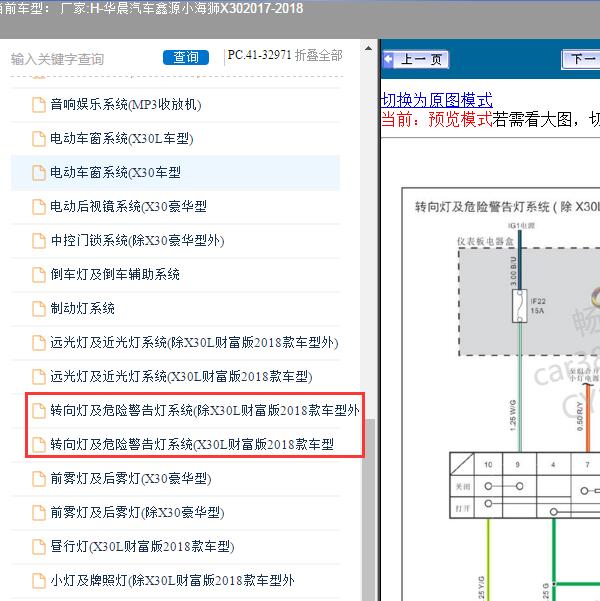
Task: Click the 切换为原图模式 link
Action: pos(437,100)
